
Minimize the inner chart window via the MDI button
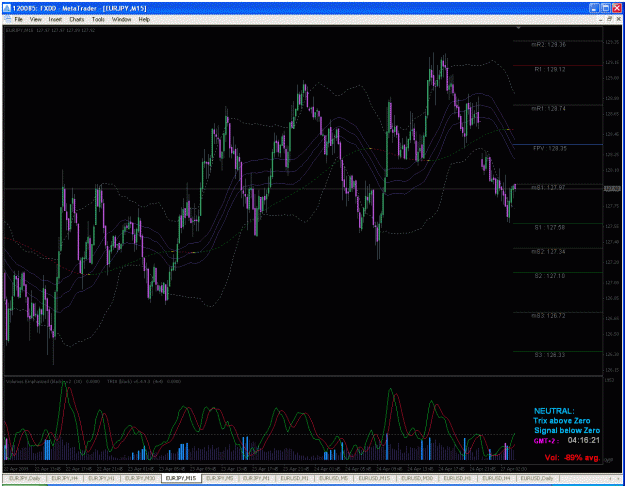(601, 19)
